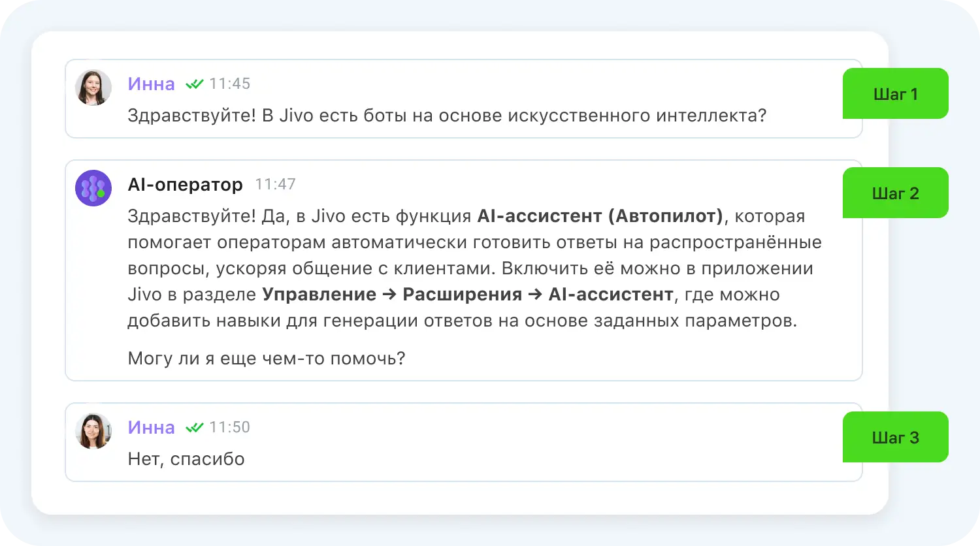Click AI-ассистент at the end of the Управление path
The width and height of the screenshot is (980, 546).
[611, 295]
